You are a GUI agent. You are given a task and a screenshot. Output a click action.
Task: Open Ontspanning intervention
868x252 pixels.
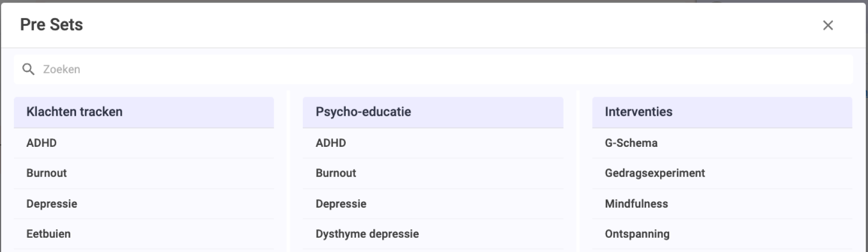point(722,234)
